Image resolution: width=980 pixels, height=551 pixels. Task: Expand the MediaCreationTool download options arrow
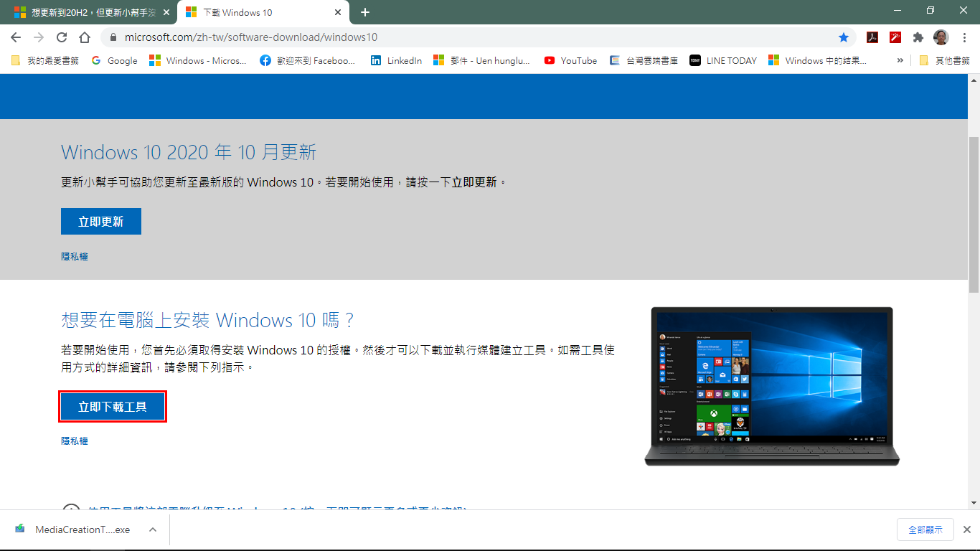(152, 529)
